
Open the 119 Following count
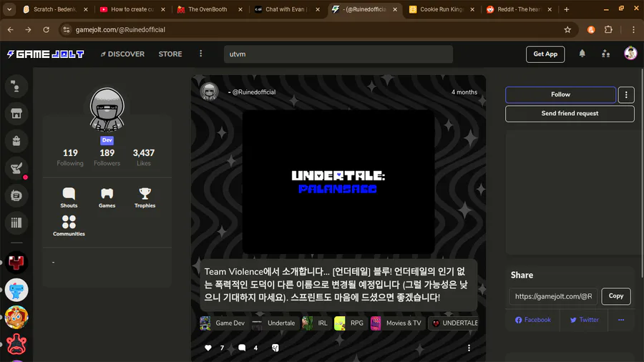pos(70,157)
